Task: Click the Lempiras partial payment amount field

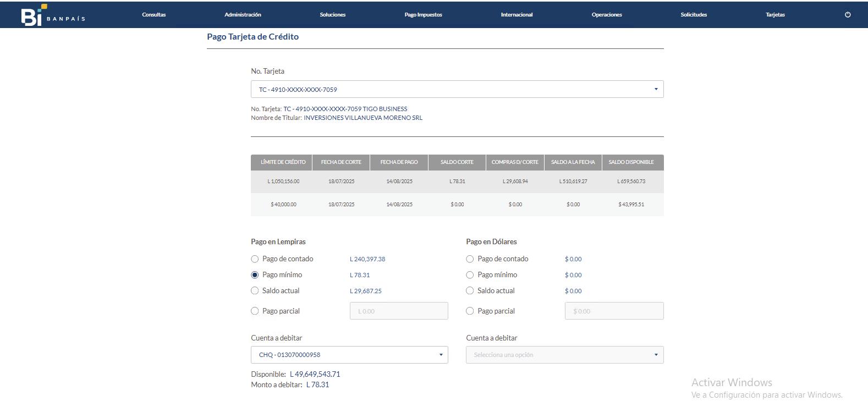Action: click(399, 311)
